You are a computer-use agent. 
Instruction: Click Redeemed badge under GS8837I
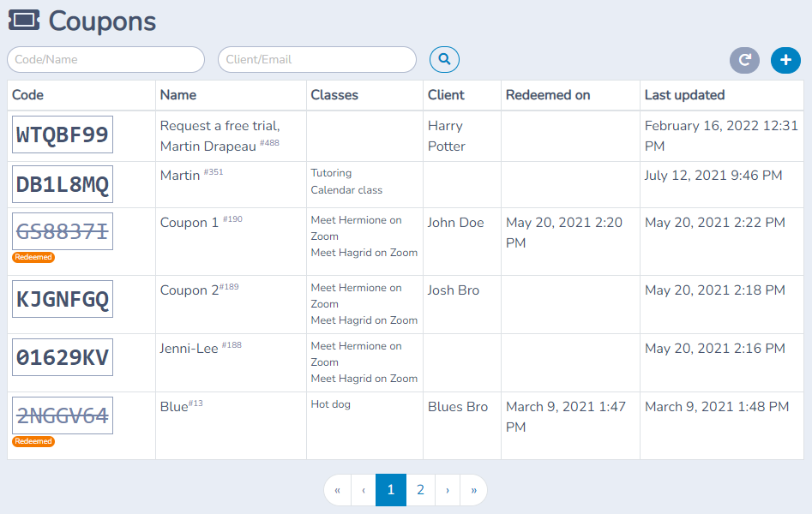pyautogui.click(x=33, y=257)
